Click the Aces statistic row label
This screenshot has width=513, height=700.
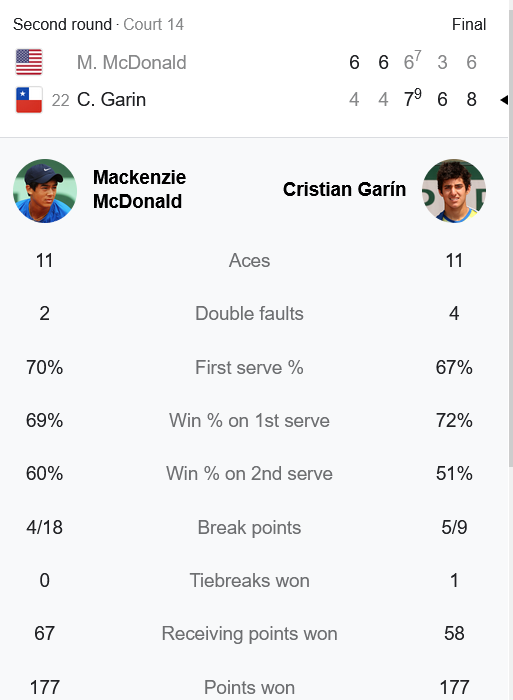tap(249, 261)
